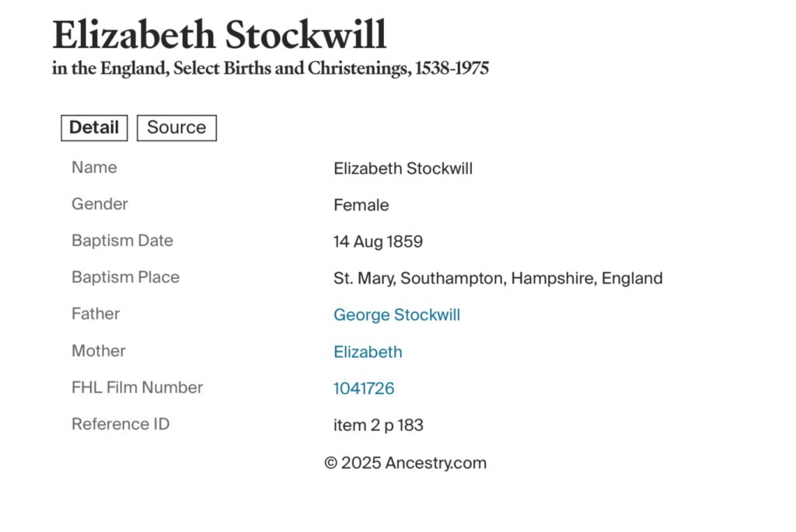Viewport: 796px width, 532px height.
Task: Click the large Elizabeth Stockwill page heading
Action: point(219,35)
